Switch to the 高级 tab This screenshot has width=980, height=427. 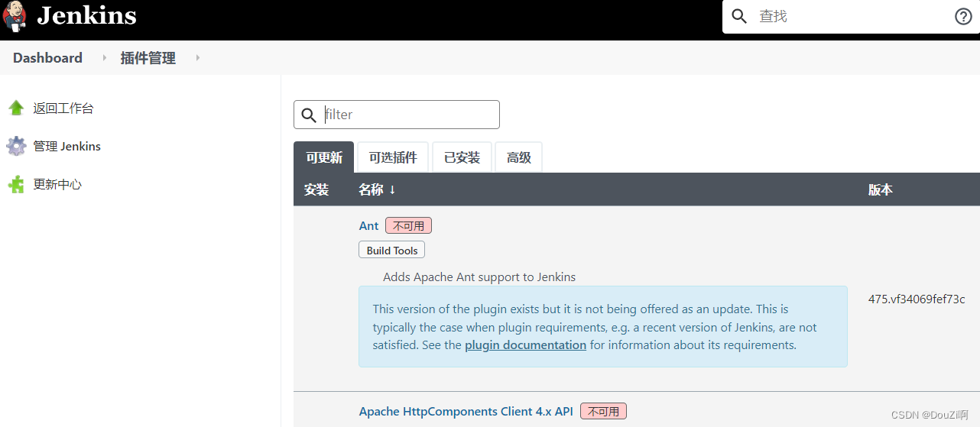[519, 157]
